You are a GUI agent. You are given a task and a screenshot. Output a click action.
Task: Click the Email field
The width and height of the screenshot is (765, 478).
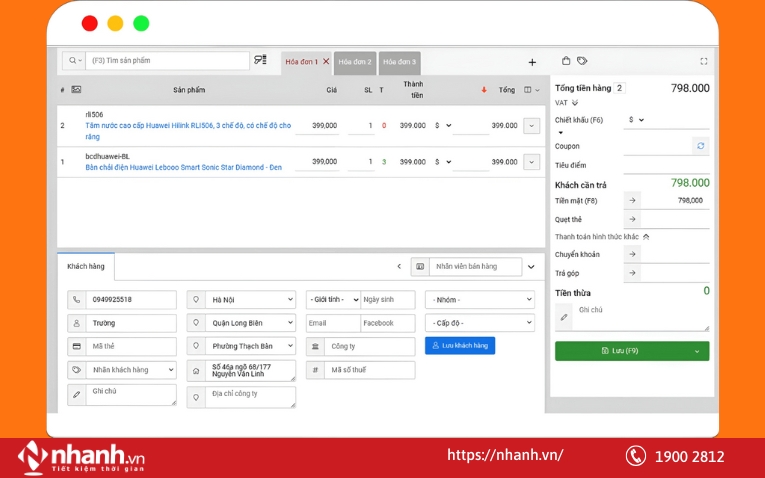tap(333, 323)
